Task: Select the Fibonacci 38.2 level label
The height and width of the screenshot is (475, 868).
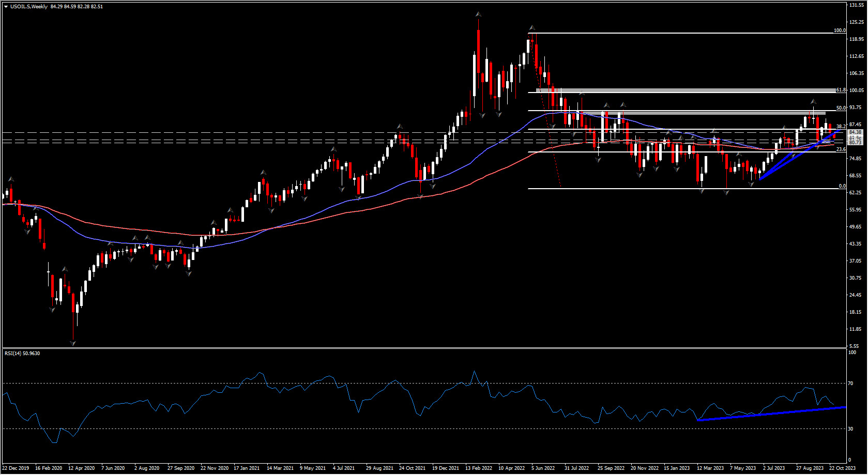Action: pos(841,126)
